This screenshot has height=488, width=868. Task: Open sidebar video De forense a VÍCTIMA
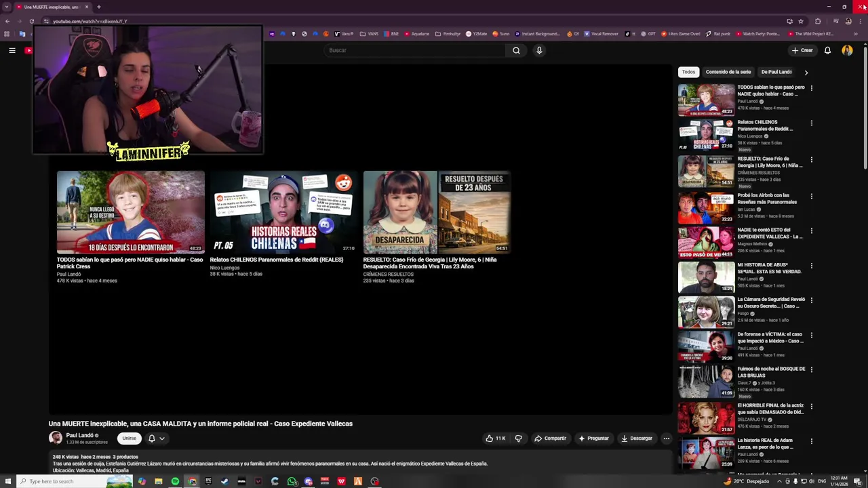[x=706, y=346]
